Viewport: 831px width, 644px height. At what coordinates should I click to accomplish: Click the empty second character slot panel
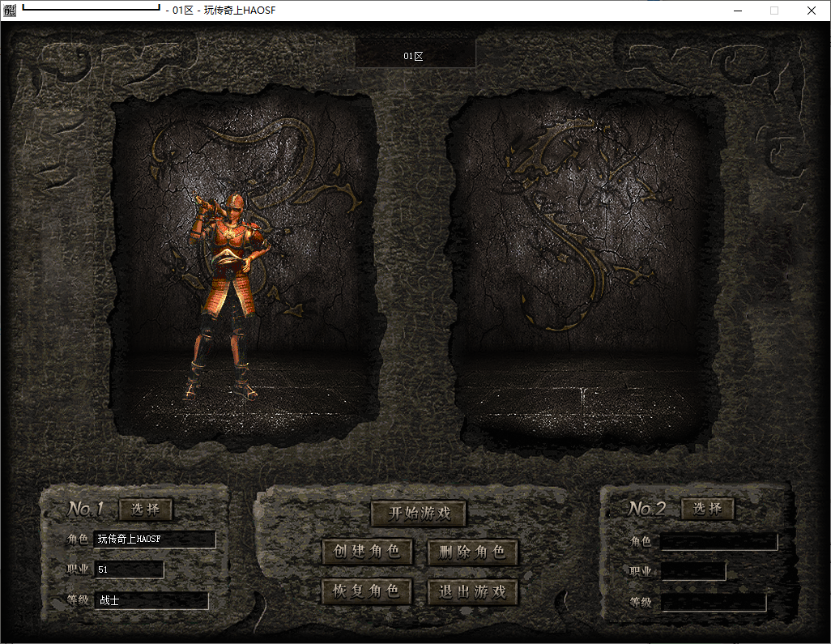pyautogui.click(x=586, y=271)
